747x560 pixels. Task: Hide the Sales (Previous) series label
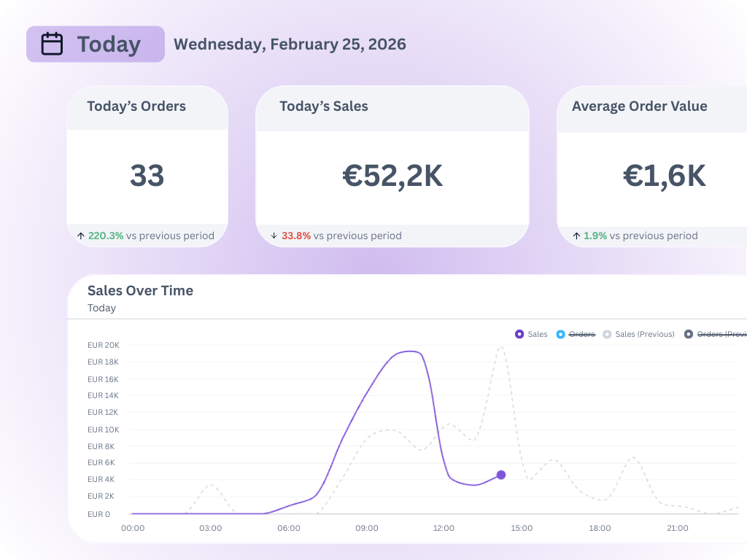click(x=645, y=334)
